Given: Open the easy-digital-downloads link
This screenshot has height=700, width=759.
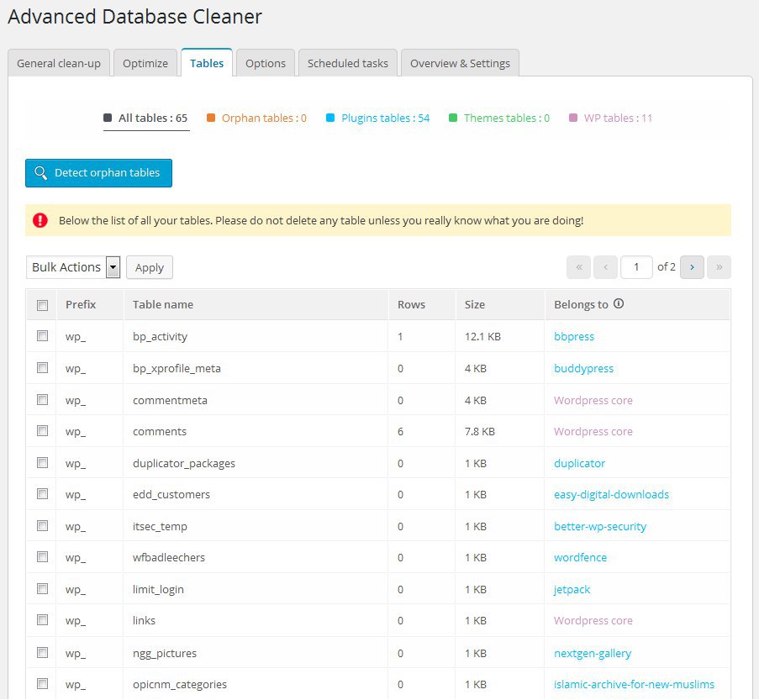Looking at the screenshot, I should (x=611, y=494).
